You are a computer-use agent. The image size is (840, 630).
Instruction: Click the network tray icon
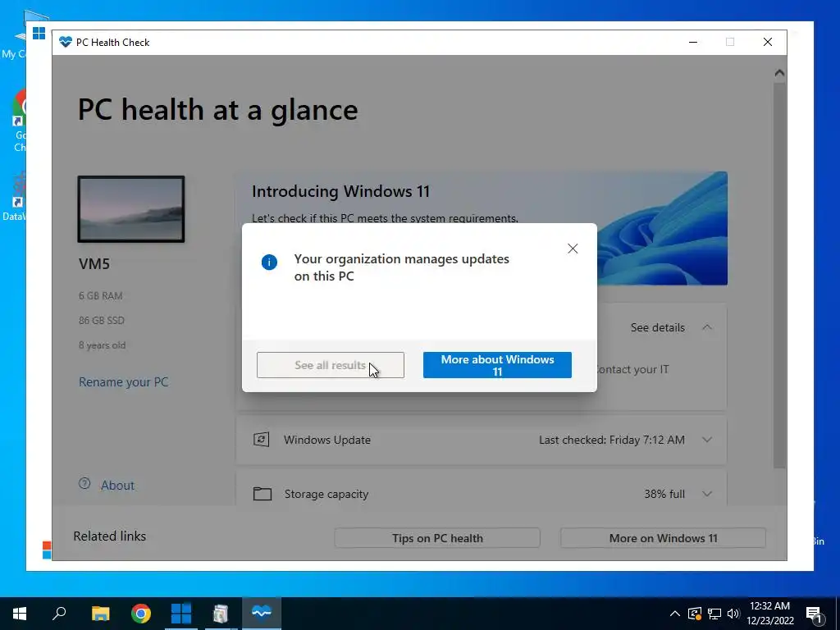click(x=714, y=614)
